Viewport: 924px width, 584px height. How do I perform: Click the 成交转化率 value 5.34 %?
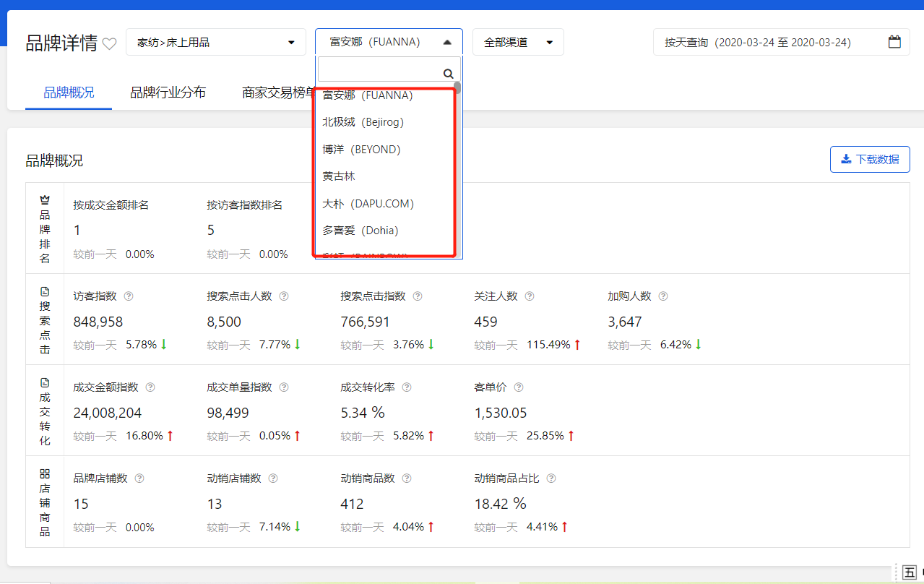(363, 413)
